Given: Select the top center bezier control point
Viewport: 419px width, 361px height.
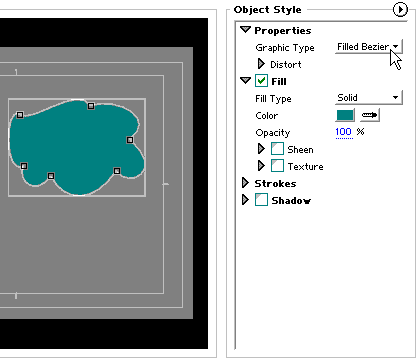Looking at the screenshot, I should click(x=91, y=106).
